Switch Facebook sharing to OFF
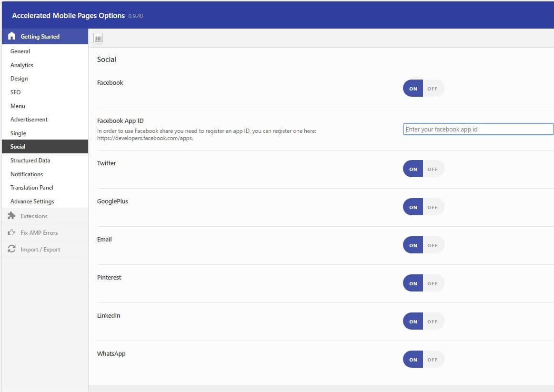 point(433,88)
